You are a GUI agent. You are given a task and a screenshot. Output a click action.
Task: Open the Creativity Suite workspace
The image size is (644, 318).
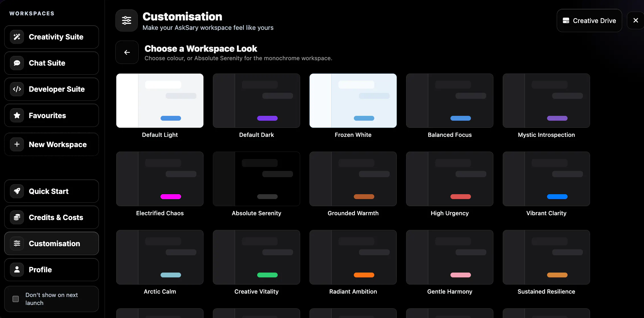[x=51, y=37]
